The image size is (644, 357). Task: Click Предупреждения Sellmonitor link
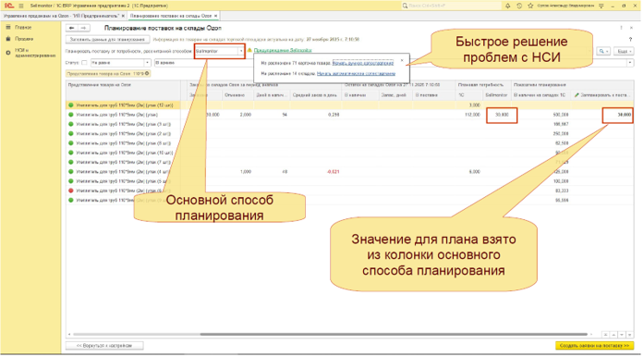click(283, 50)
